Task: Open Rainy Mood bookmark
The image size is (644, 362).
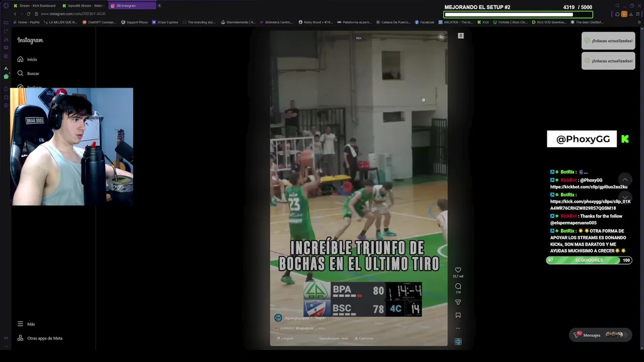Action: (x=317, y=22)
